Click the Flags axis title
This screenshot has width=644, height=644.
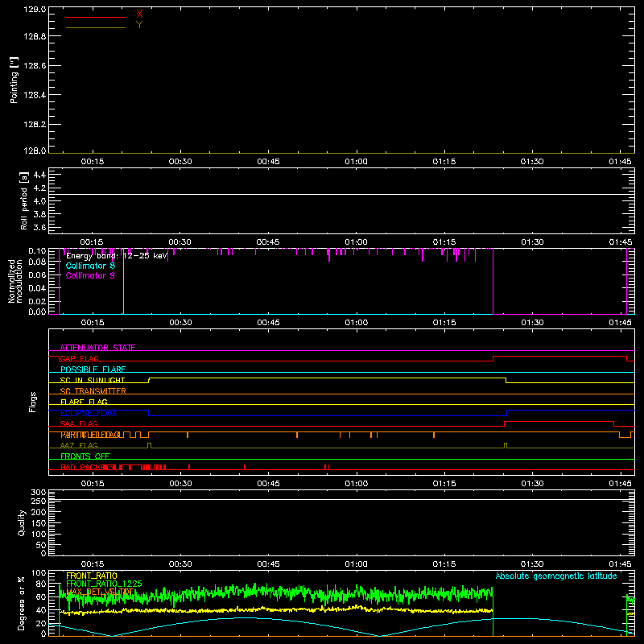click(x=32, y=402)
